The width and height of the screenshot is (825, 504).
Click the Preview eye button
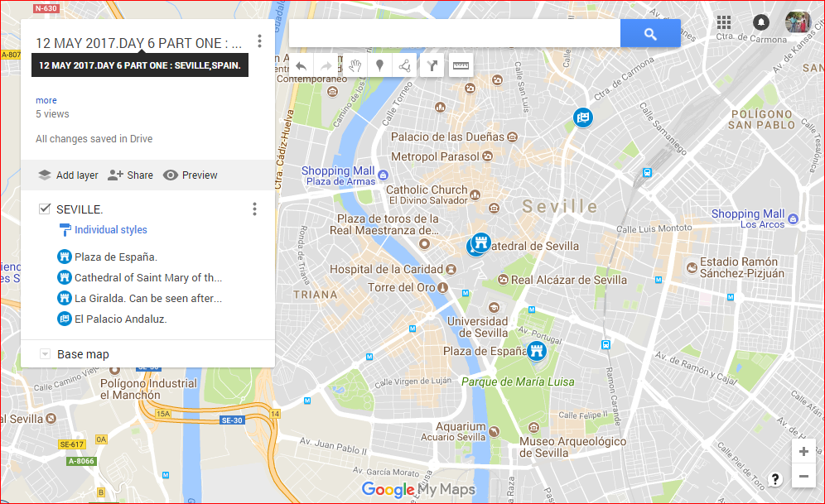190,175
